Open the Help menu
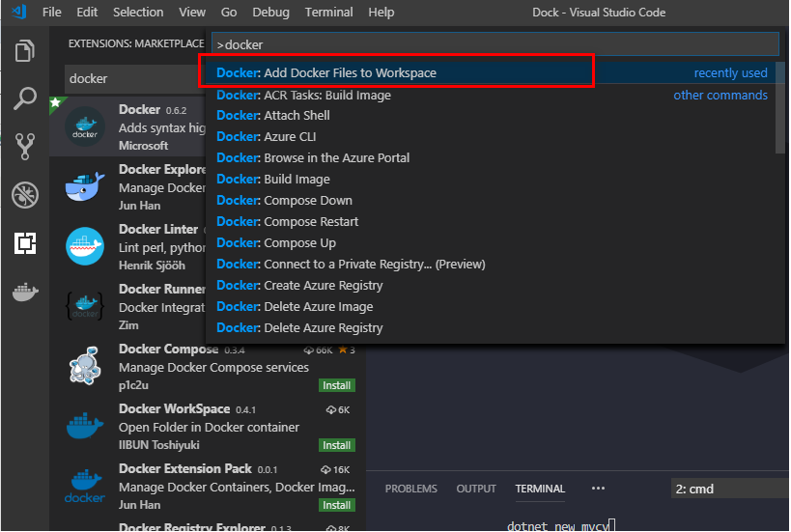The image size is (791, 532). point(381,13)
